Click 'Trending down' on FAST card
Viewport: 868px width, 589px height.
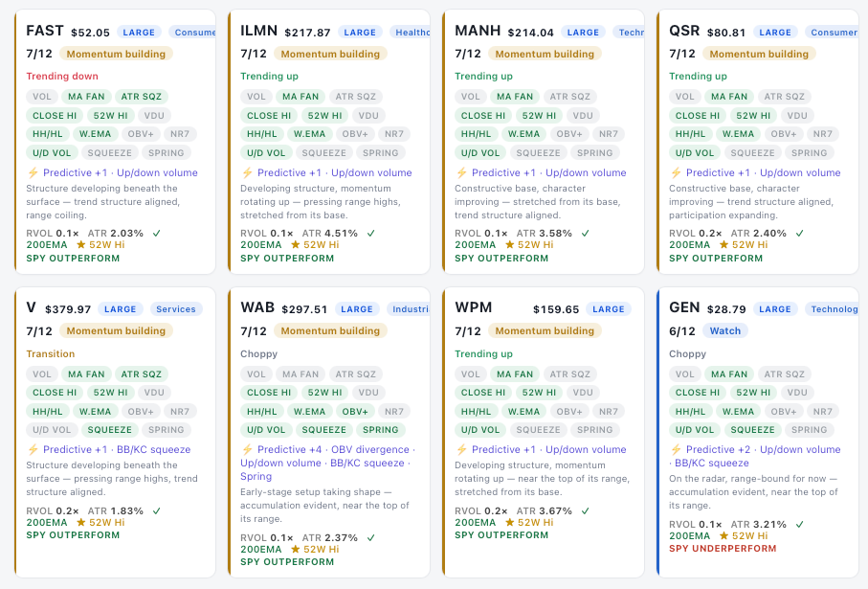(x=62, y=77)
